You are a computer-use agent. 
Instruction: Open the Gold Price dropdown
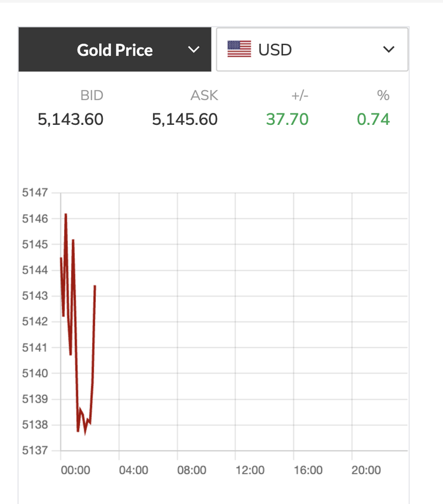pos(115,49)
